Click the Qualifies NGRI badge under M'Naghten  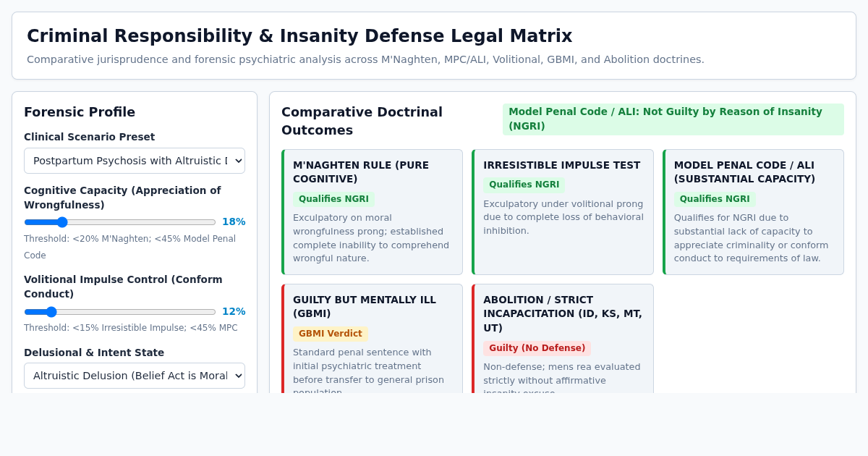point(333,199)
